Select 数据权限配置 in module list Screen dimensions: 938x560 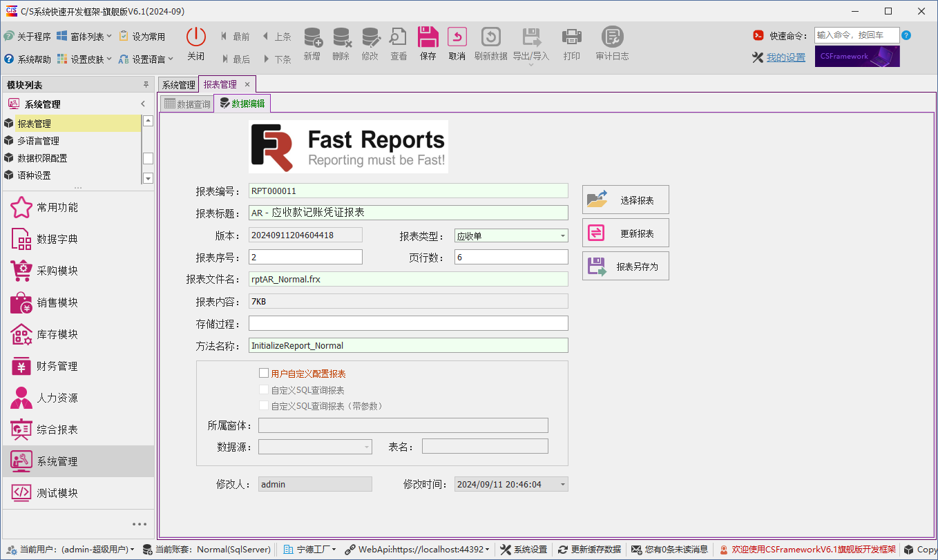click(x=72, y=158)
